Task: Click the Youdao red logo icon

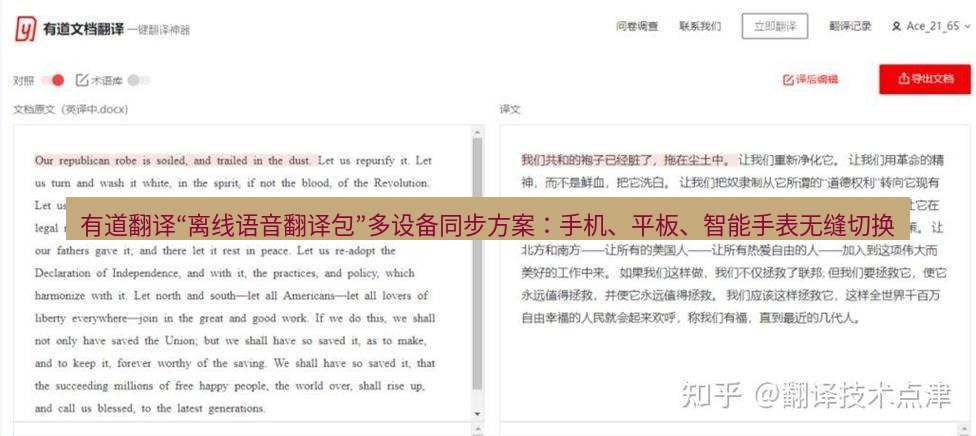Action: click(26, 29)
